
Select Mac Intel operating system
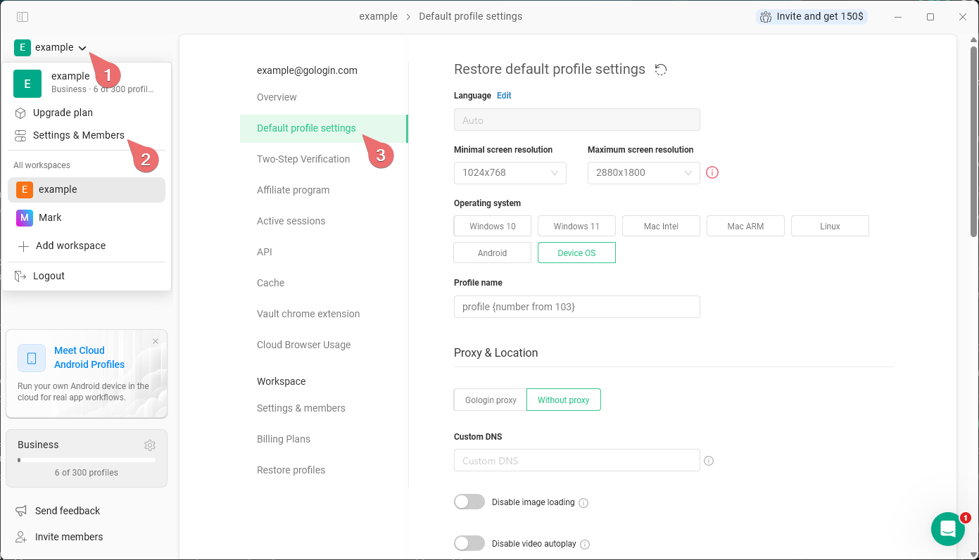[661, 226]
